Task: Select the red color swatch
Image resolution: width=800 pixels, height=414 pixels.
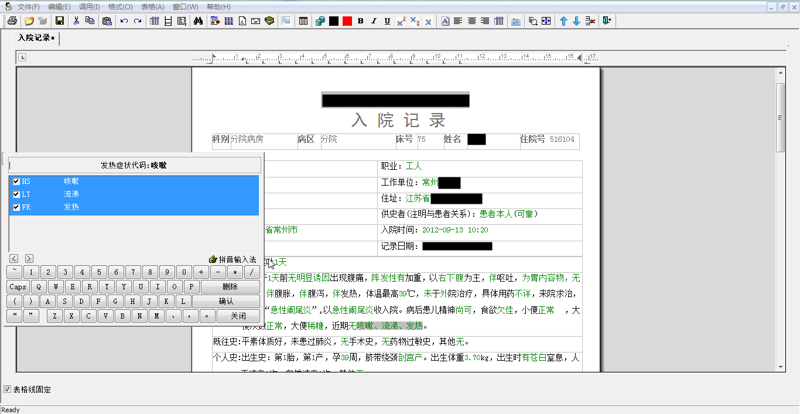Action: (347, 21)
